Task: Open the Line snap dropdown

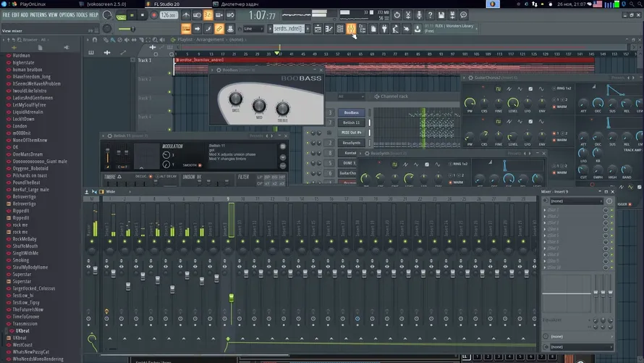Action: click(253, 29)
